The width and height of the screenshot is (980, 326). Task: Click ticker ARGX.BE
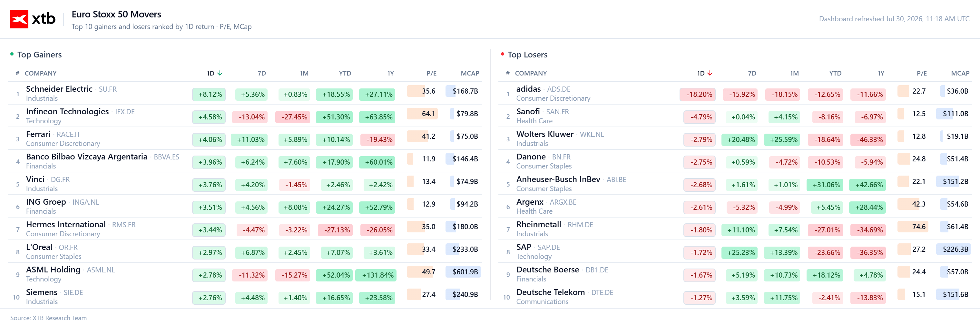click(x=563, y=202)
